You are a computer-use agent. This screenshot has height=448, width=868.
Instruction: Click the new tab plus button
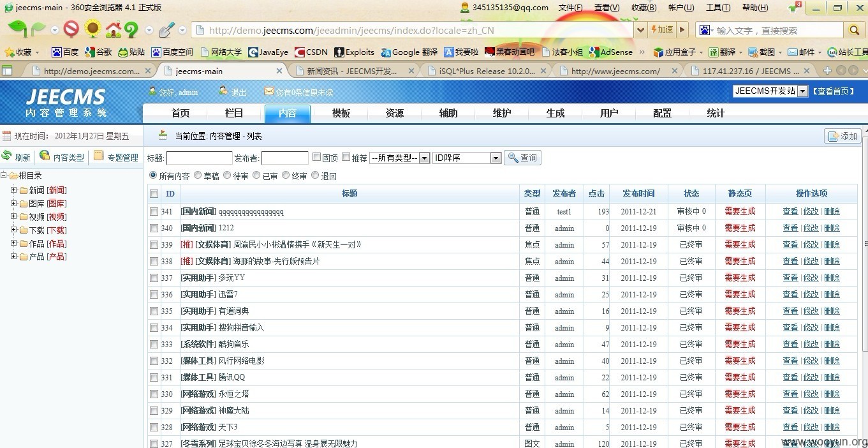(827, 70)
